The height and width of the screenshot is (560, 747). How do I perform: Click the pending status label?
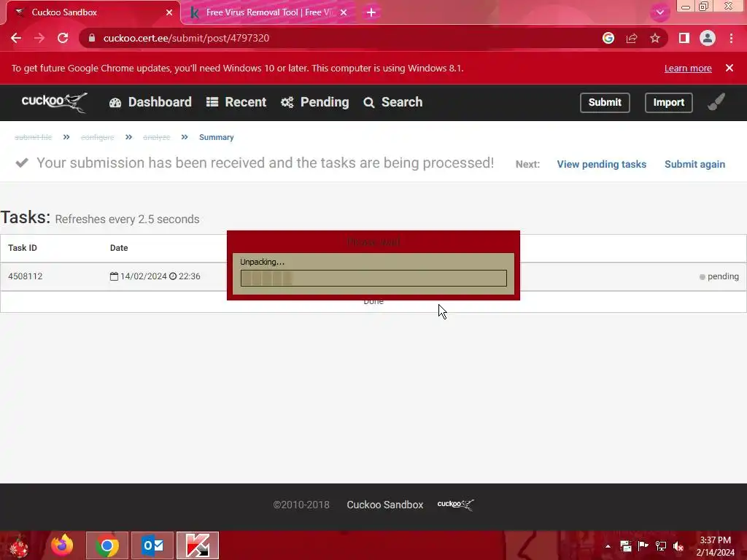point(719,276)
